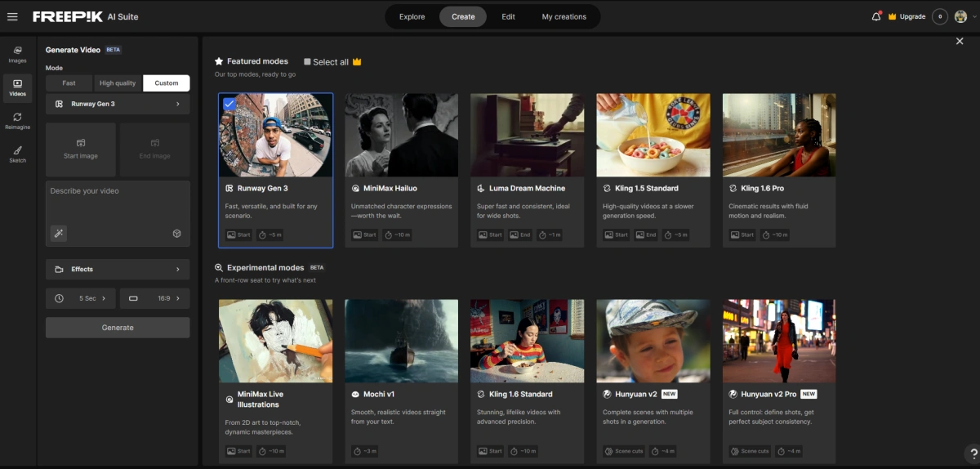This screenshot has height=469, width=980.
Task: Click the credits counter showing 0
Action: 940,16
